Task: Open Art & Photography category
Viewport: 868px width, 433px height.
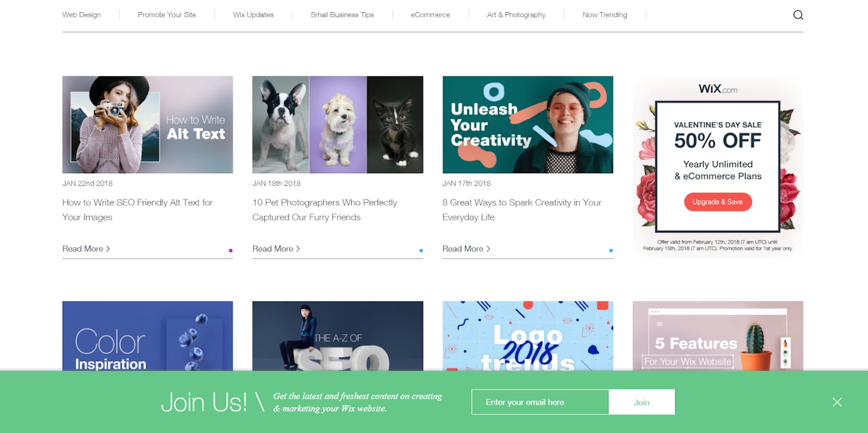Action: click(516, 15)
